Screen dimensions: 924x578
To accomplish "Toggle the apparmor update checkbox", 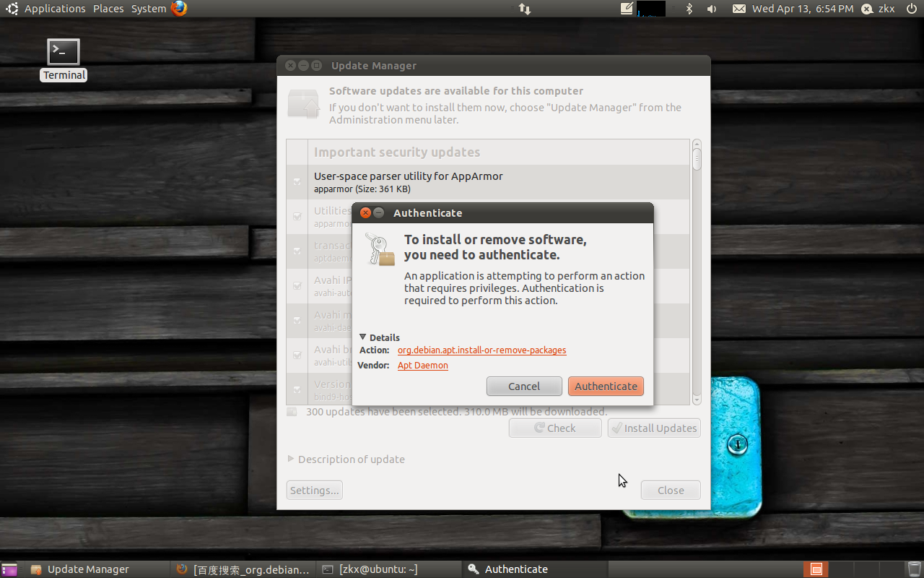I will click(297, 182).
